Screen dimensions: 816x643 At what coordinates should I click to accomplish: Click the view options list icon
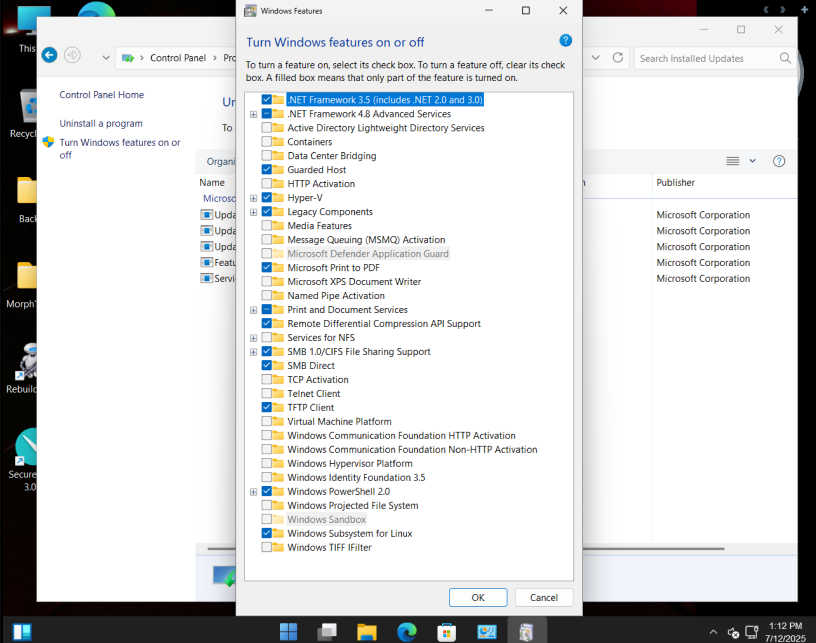click(733, 161)
